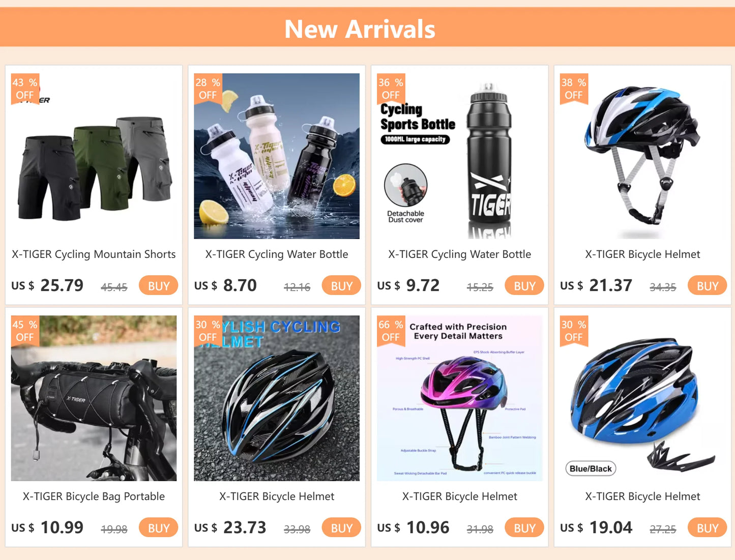
Task: View the Stylish Cycling Helmet product photo
Action: 277,398
